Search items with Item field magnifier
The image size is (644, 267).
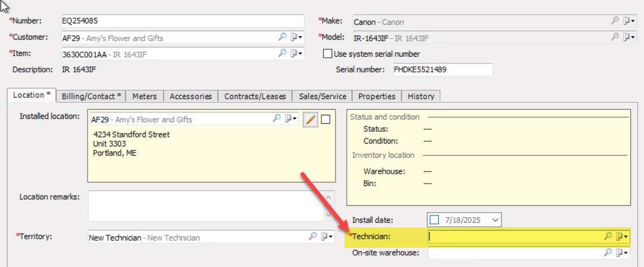(282, 53)
